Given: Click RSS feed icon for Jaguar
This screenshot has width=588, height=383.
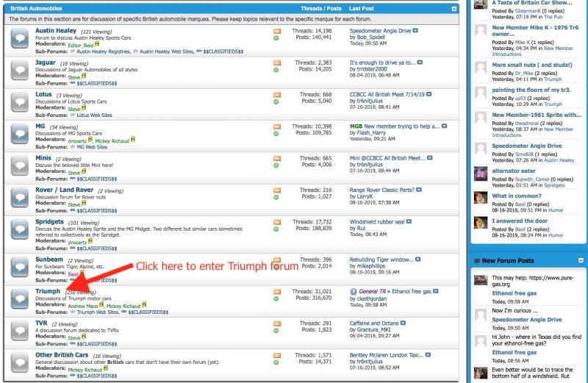Looking at the screenshot, I should coord(277,63).
